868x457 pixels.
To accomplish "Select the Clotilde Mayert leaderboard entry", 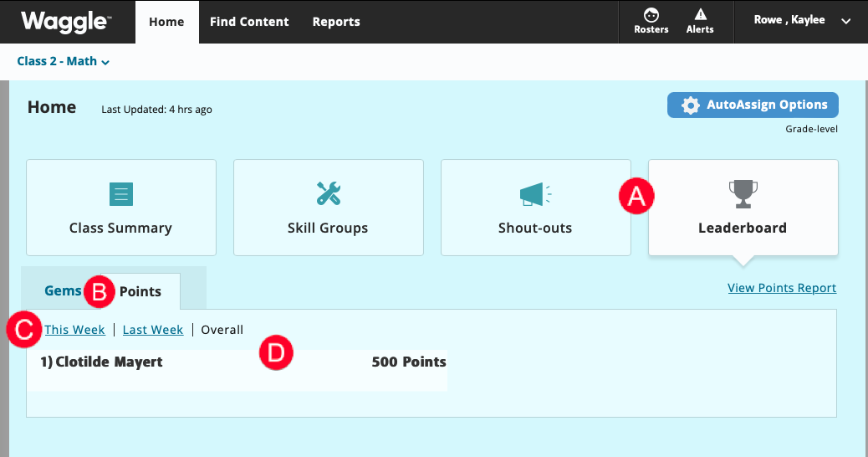I will pos(237,370).
